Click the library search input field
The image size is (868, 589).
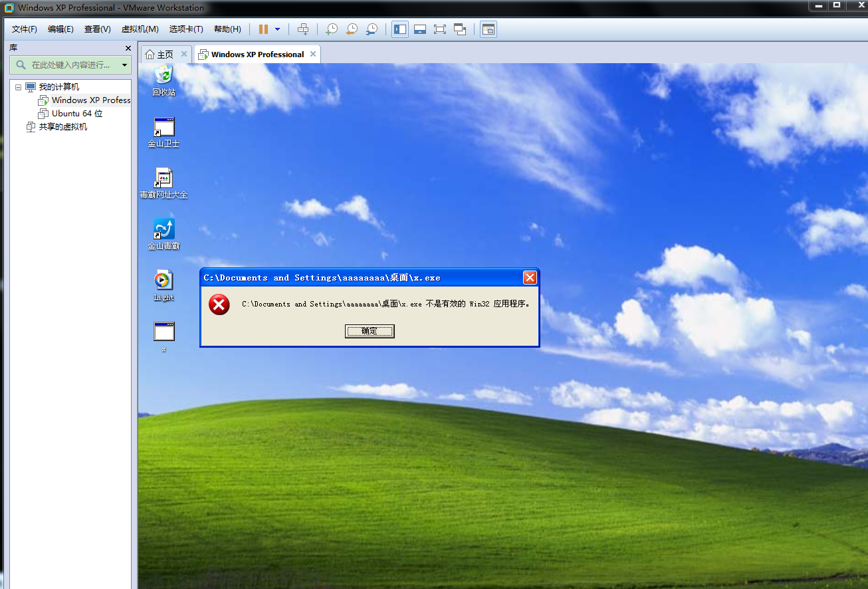click(70, 65)
